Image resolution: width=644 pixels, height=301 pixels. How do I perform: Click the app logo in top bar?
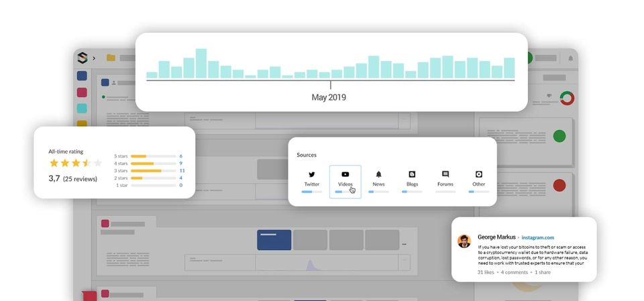click(83, 58)
